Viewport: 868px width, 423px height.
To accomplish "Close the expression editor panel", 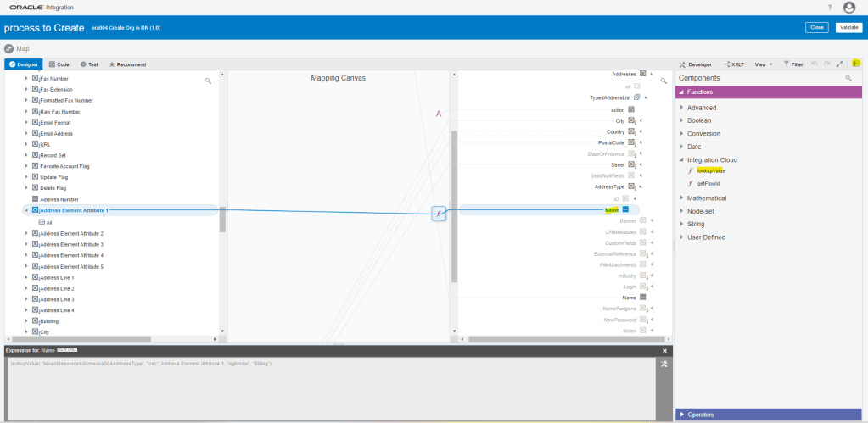I will click(x=664, y=350).
